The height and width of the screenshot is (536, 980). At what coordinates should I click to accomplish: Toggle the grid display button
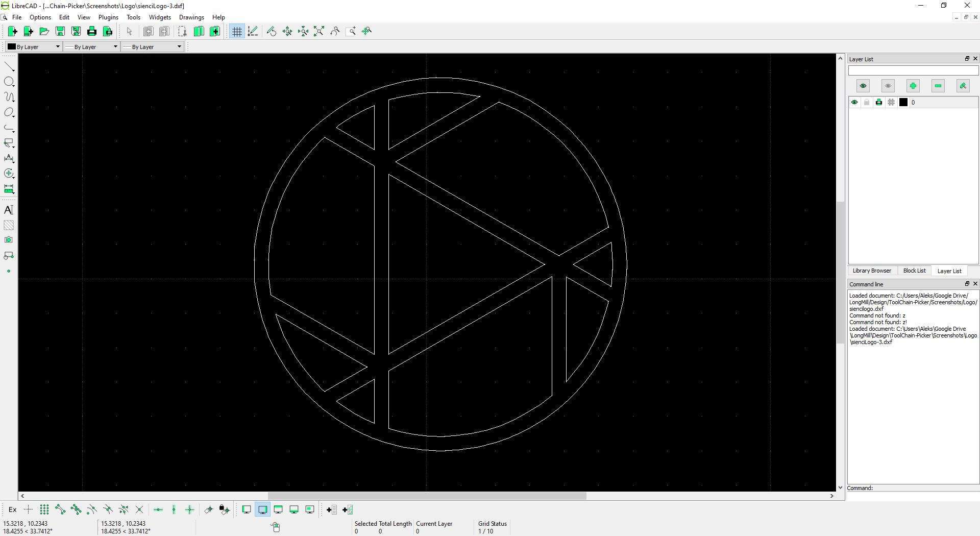tap(237, 32)
